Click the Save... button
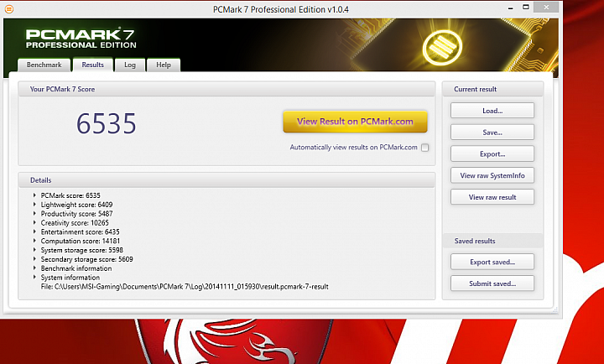The image size is (604, 364). (492, 133)
